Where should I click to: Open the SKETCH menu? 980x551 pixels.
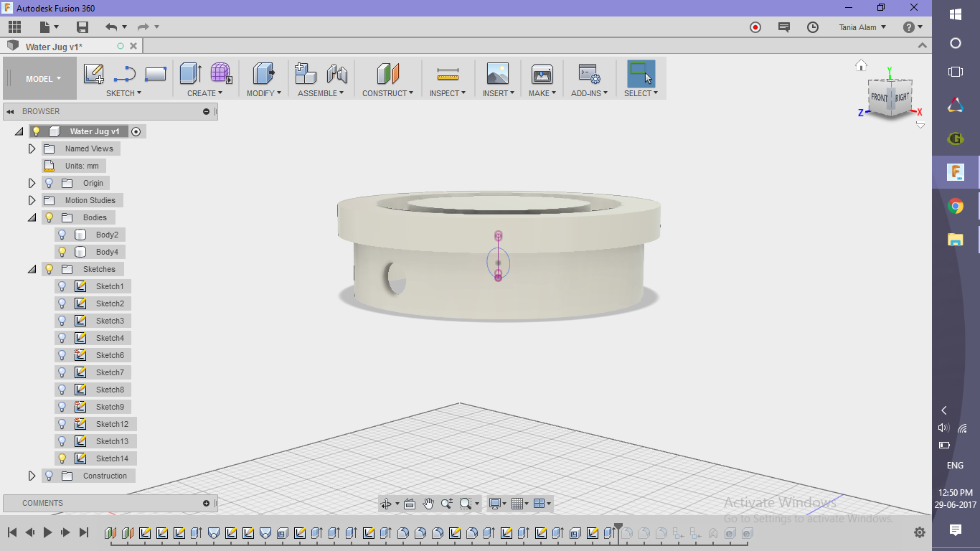(x=123, y=93)
